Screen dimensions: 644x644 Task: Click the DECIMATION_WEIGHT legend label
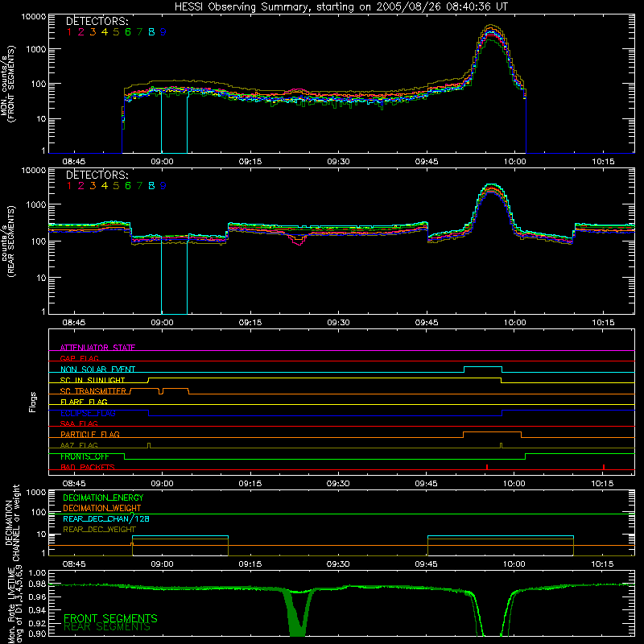point(102,508)
